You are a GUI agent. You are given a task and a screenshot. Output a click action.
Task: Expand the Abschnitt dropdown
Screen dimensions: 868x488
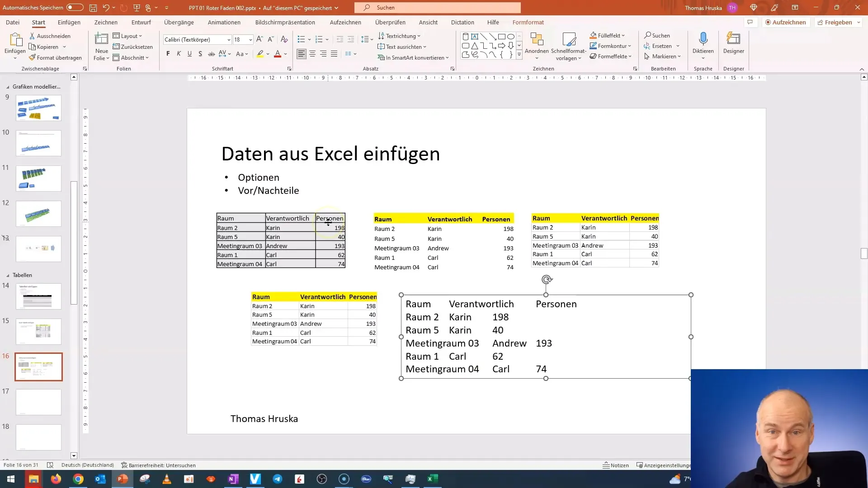tap(131, 57)
